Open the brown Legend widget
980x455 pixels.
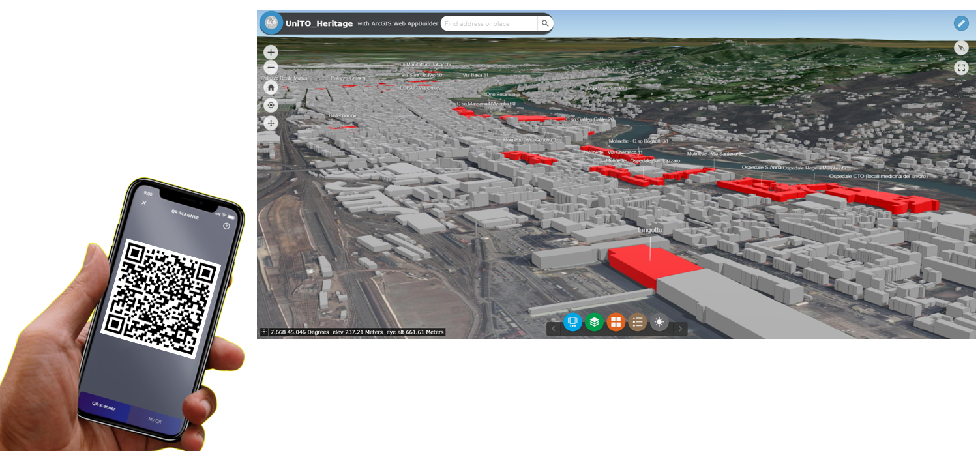point(638,322)
